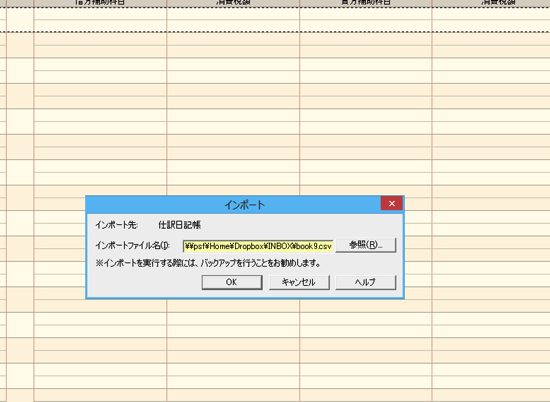
Task: Focus the インポートファイル名 path input field
Action: pos(258,246)
